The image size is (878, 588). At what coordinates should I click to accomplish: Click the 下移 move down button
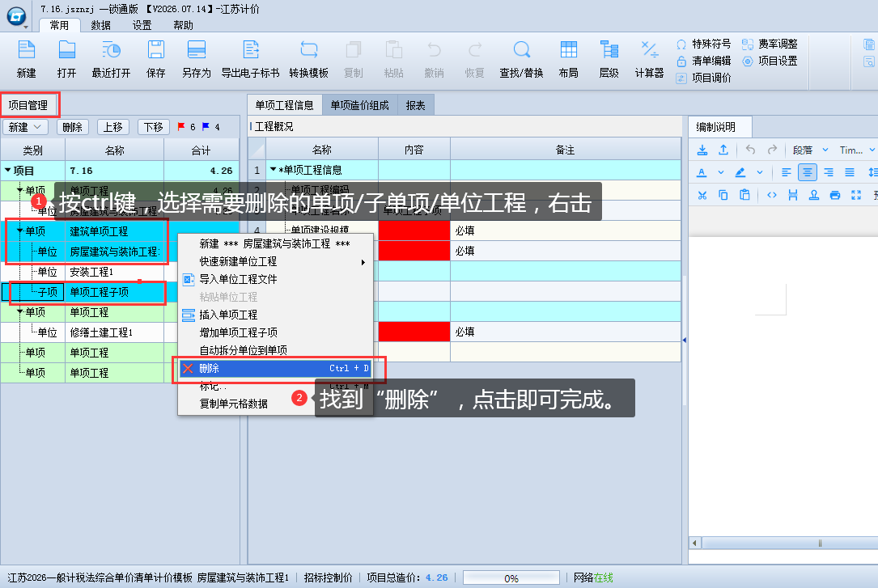[154, 127]
